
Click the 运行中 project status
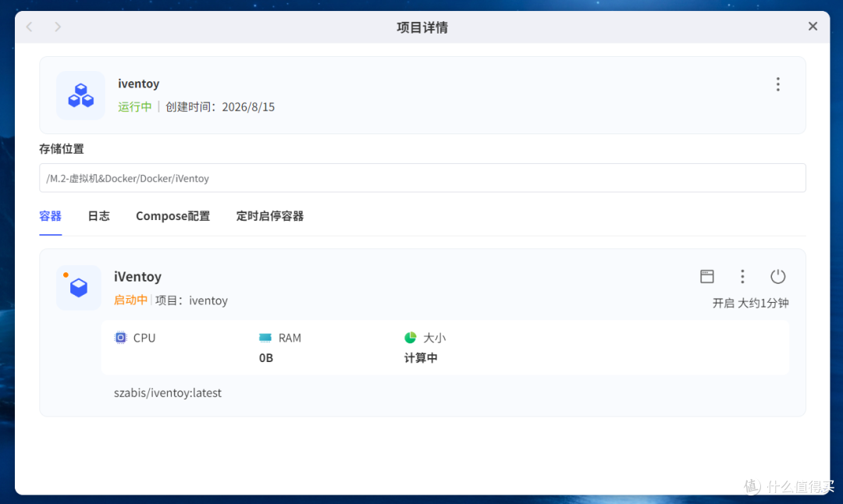135,107
